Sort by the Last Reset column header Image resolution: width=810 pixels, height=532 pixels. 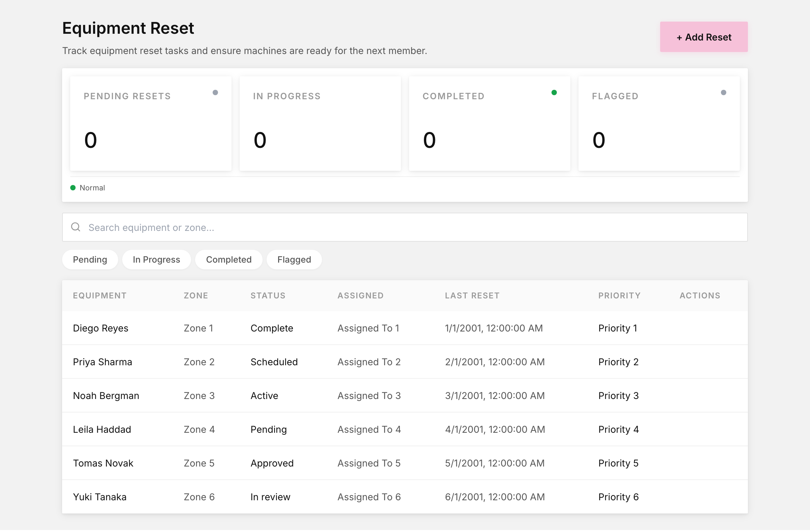tap(472, 296)
